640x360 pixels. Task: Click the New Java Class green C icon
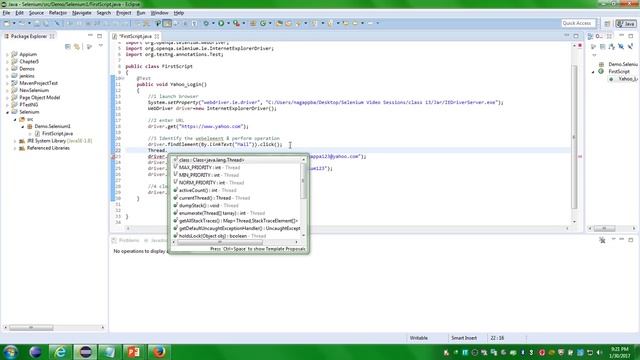point(263,24)
